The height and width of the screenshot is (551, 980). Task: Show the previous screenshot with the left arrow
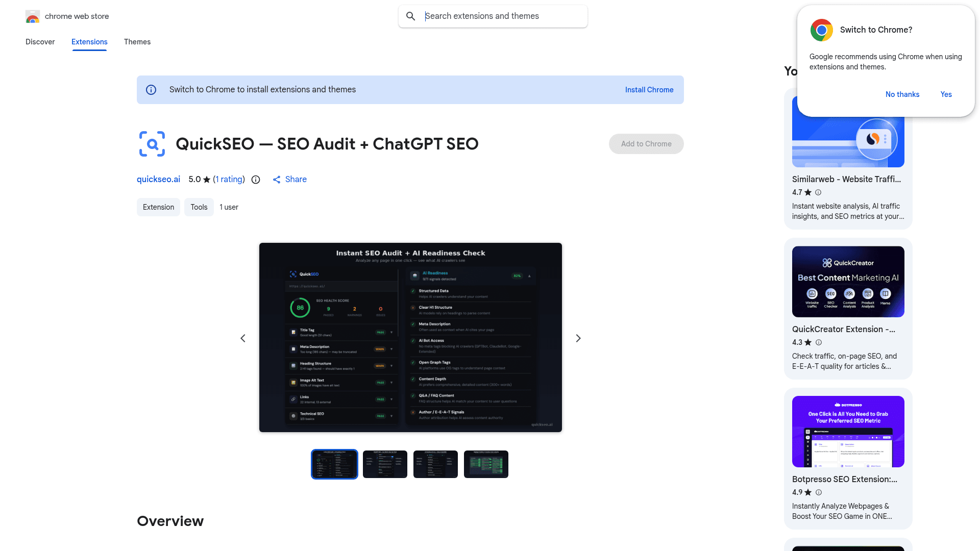click(x=242, y=338)
